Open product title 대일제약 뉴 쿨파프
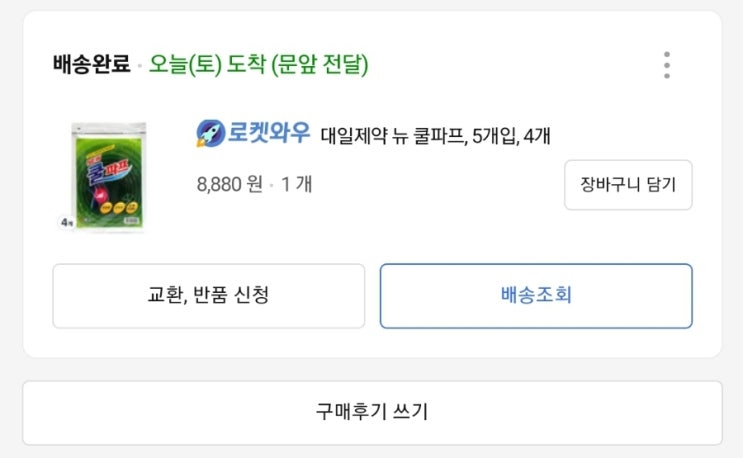Viewport: 743px width, 458px height. point(393,135)
